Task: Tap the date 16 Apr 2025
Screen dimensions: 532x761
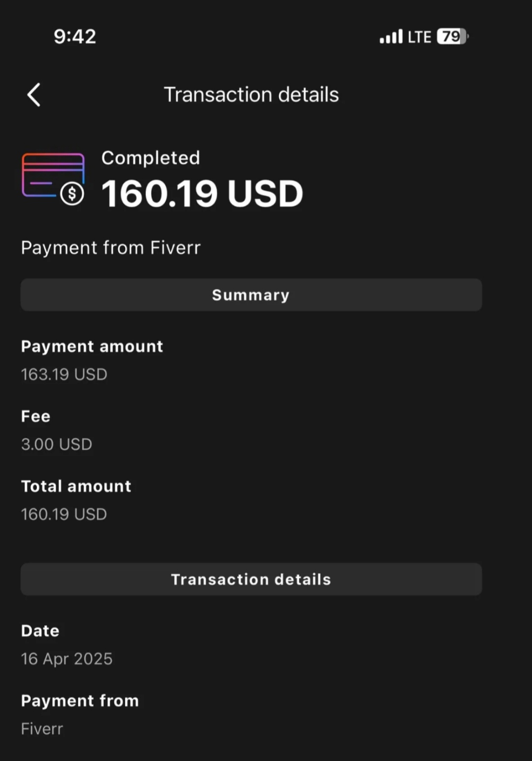Action: tap(66, 659)
